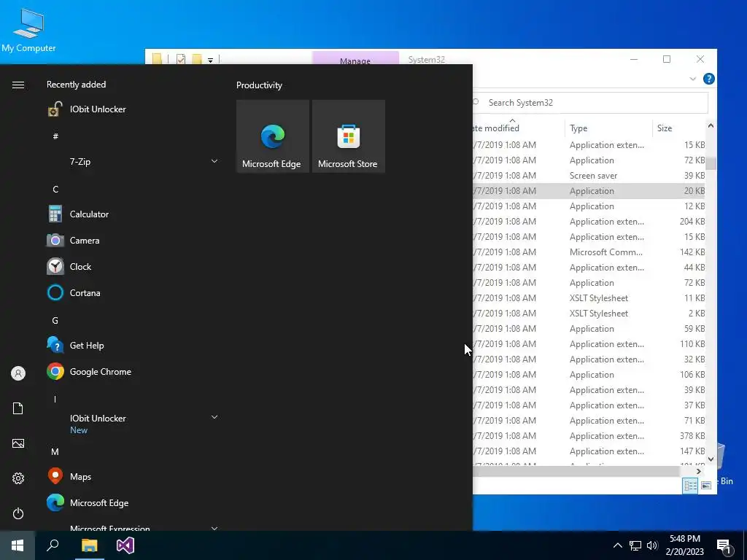Show hidden system tray icons
This screenshot has width=747, height=560.
pos(617,545)
